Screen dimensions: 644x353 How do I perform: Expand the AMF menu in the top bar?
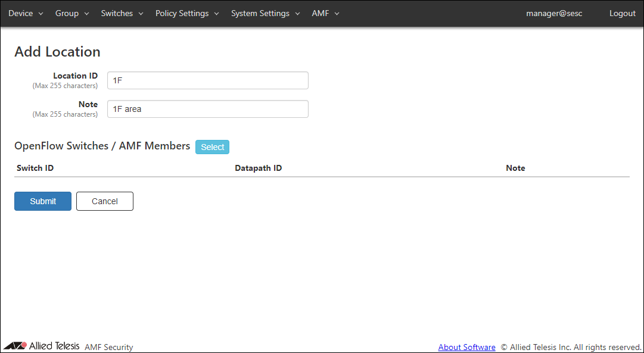click(x=325, y=13)
